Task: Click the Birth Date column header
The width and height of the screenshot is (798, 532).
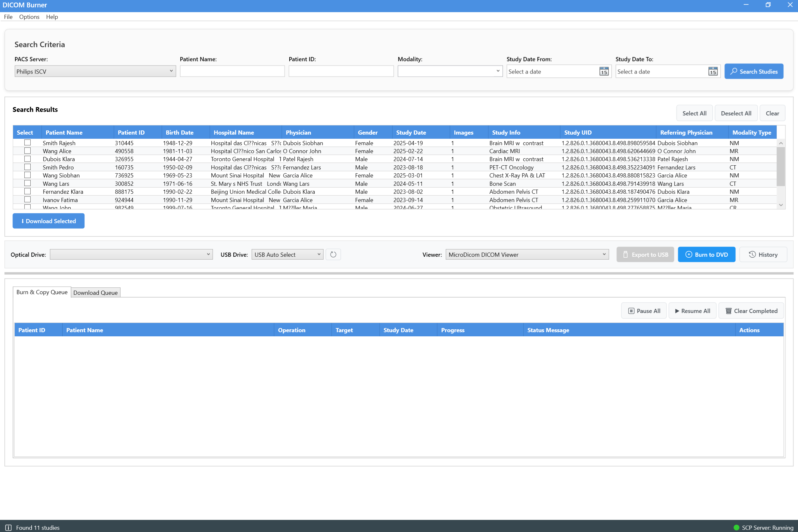Action: [185, 132]
